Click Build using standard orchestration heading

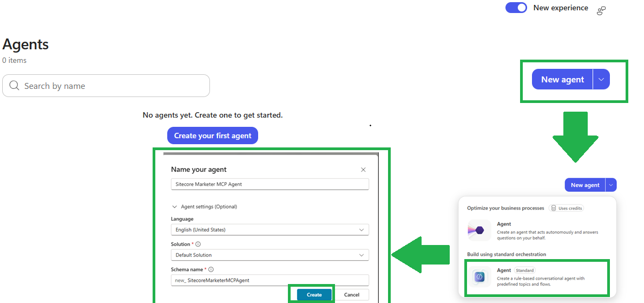click(x=507, y=254)
